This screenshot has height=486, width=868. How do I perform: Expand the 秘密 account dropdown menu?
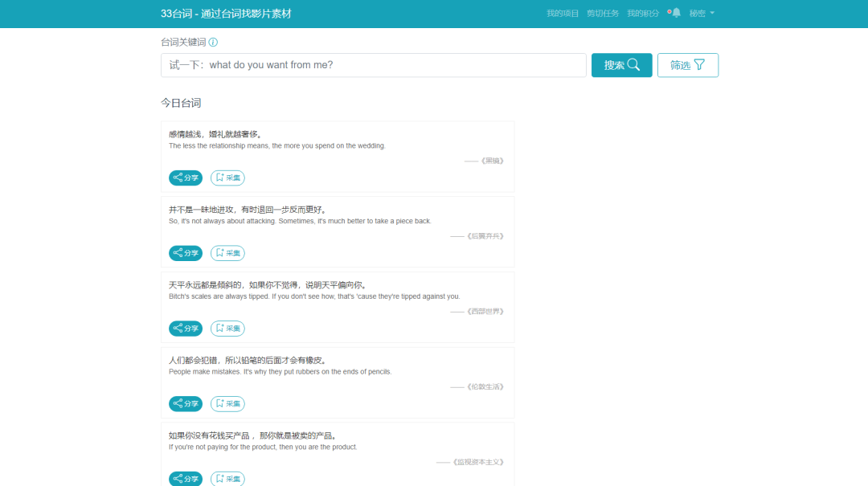click(x=701, y=13)
